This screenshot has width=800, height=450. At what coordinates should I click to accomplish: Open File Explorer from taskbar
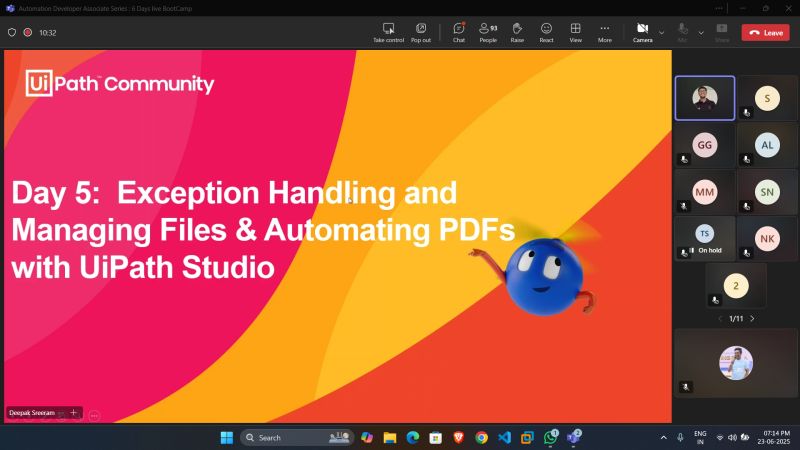click(x=390, y=438)
